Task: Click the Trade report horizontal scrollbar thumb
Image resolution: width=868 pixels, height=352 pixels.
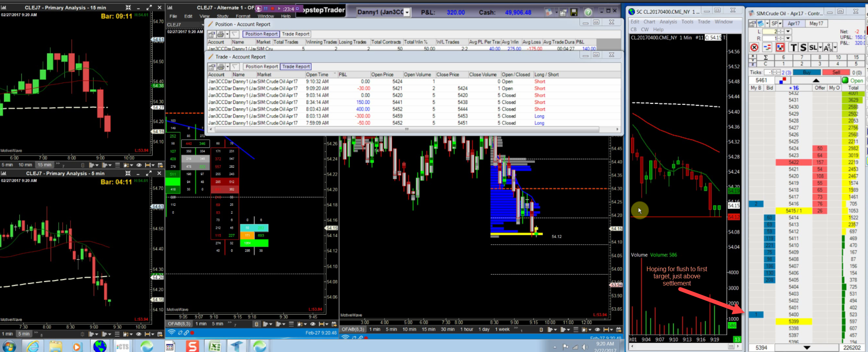Action: [x=406, y=129]
